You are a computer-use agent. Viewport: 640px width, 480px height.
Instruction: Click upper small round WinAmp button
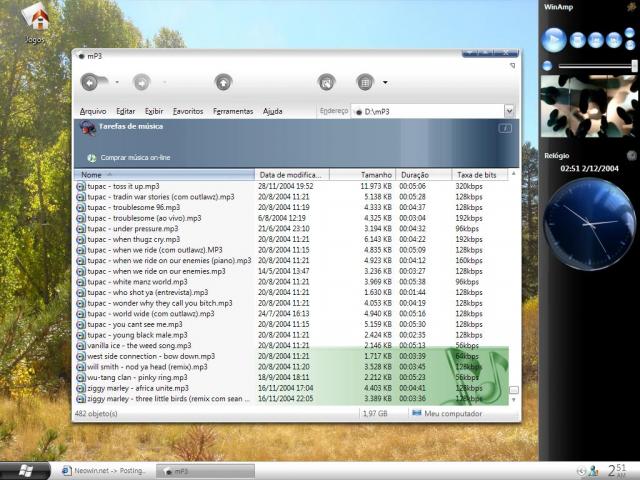pos(630,33)
